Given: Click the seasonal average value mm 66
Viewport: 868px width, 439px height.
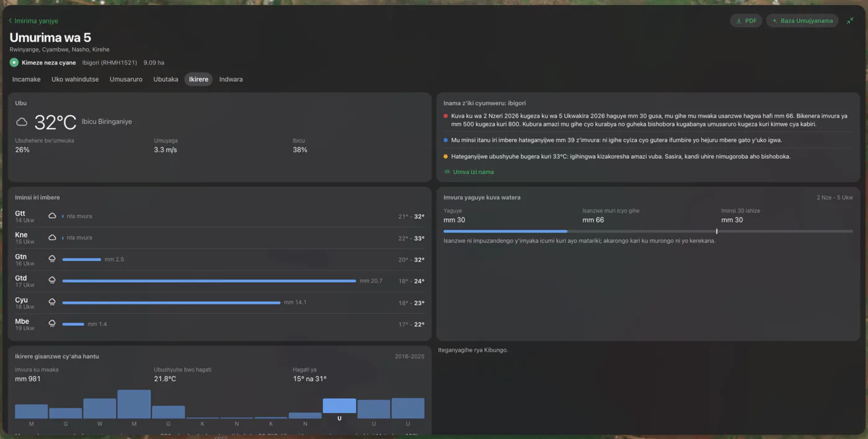Looking at the screenshot, I should 593,220.
